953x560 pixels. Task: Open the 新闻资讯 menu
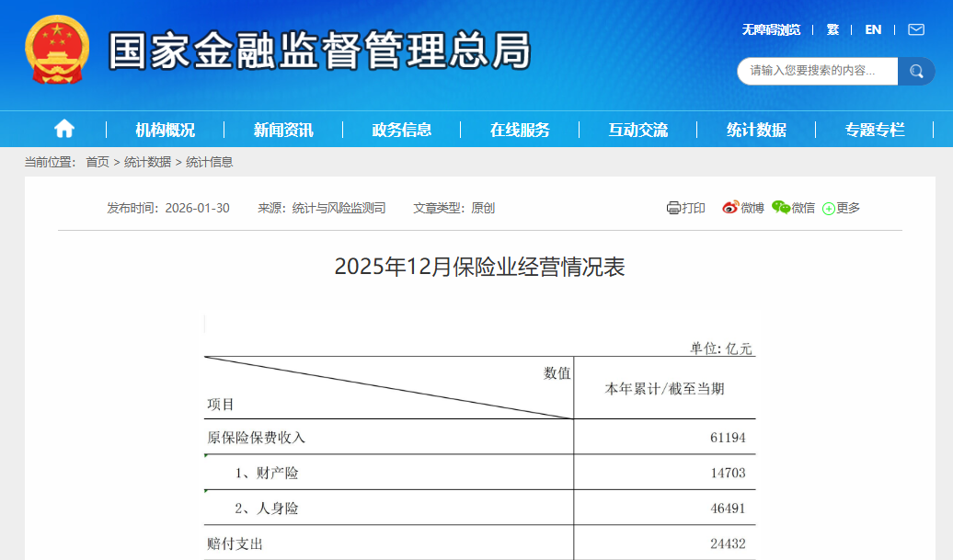pos(283,130)
